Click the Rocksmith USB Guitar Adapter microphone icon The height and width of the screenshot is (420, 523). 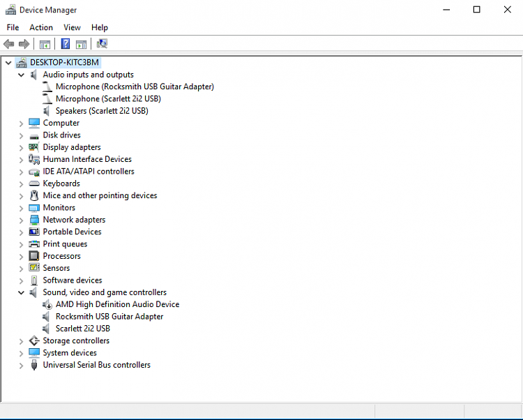(x=47, y=87)
